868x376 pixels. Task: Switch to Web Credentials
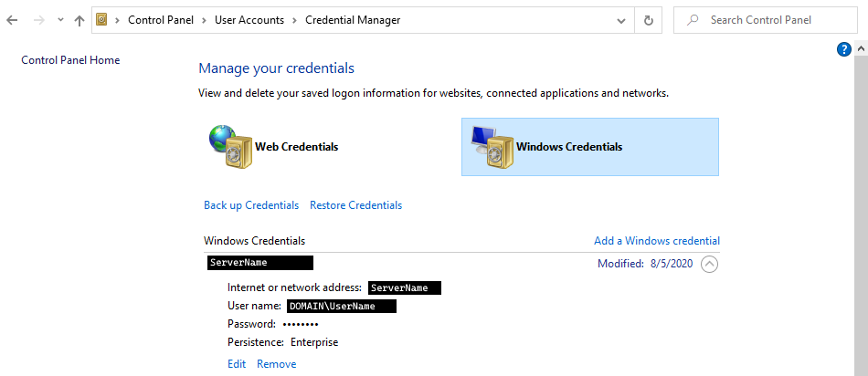tap(296, 146)
